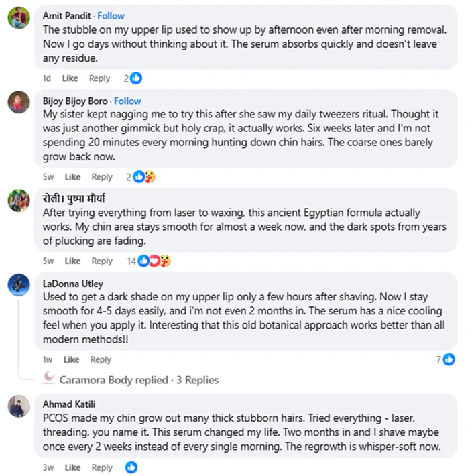Open Bijoy Bijoy Boro's profile picture
Image resolution: width=476 pixels, height=476 pixels.
point(19,103)
